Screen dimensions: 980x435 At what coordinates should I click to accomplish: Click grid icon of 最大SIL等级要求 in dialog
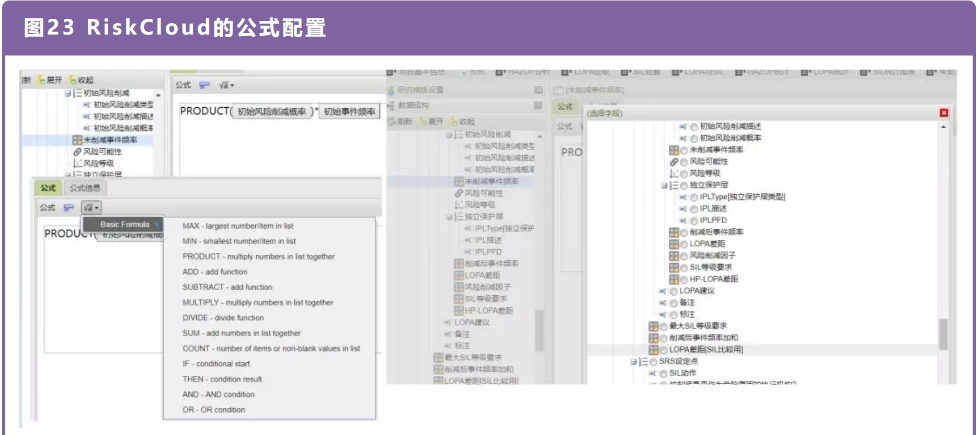pyautogui.click(x=654, y=326)
